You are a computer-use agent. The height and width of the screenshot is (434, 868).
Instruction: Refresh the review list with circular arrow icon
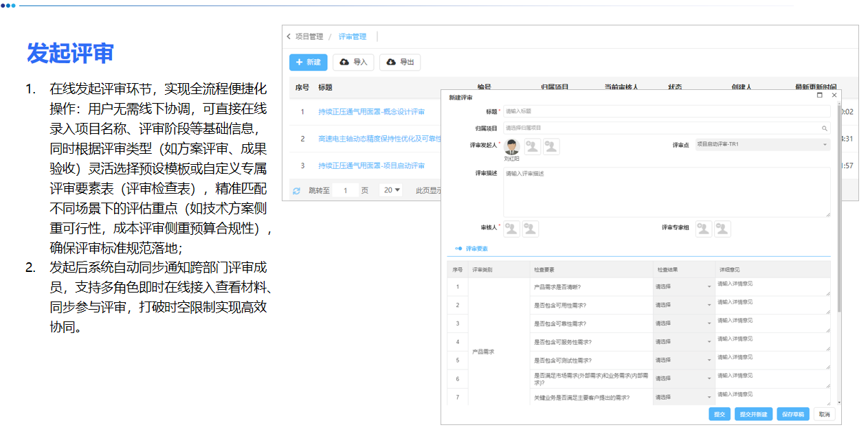pyautogui.click(x=295, y=190)
